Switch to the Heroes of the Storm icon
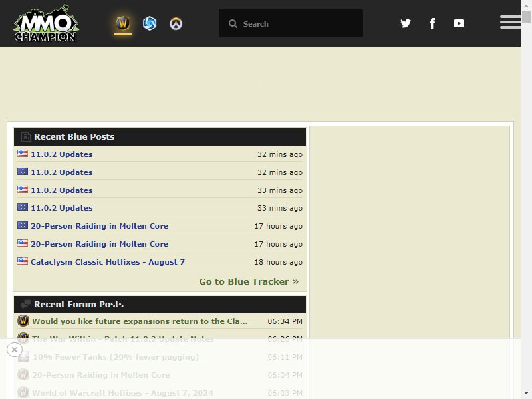The height and width of the screenshot is (399, 532). [x=149, y=23]
